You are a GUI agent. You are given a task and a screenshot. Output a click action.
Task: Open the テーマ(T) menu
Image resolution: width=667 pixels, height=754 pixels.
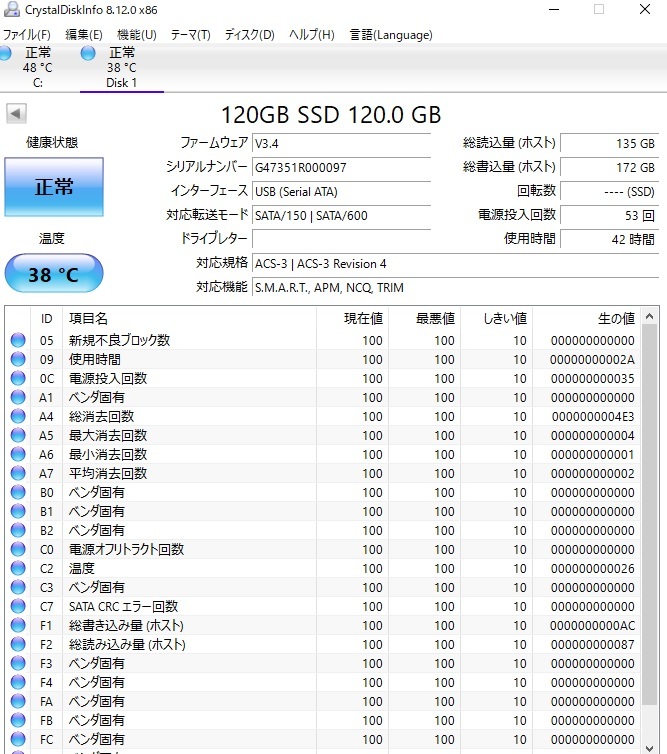coord(190,35)
